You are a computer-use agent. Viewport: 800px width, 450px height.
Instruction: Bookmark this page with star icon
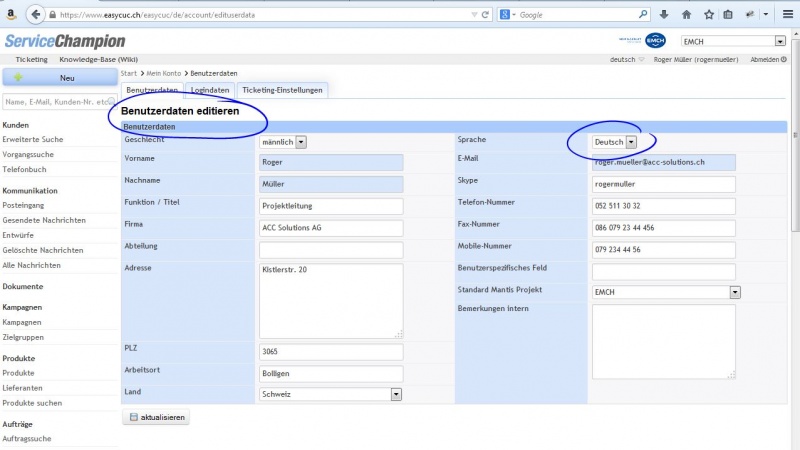pos(709,15)
